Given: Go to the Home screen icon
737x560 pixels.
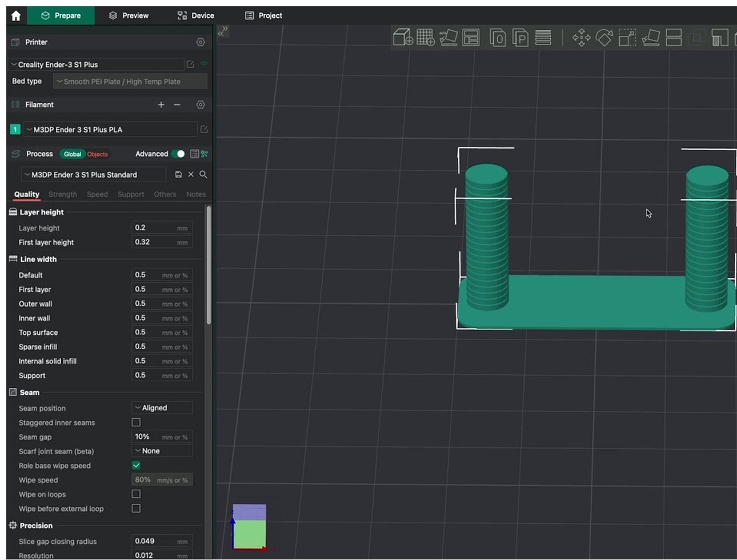Looking at the screenshot, I should tap(16, 15).
